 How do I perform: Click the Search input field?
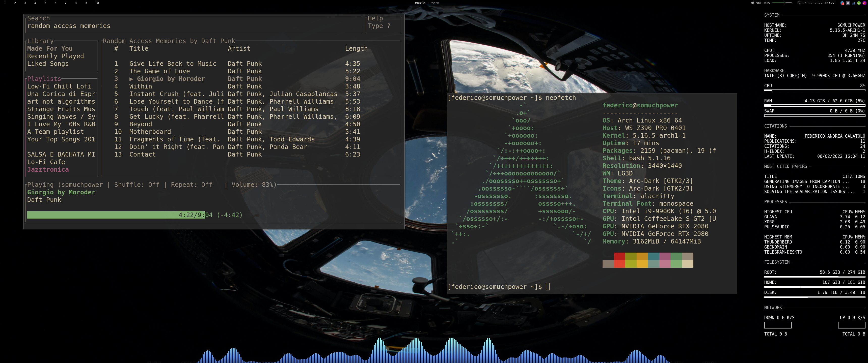[x=194, y=26]
